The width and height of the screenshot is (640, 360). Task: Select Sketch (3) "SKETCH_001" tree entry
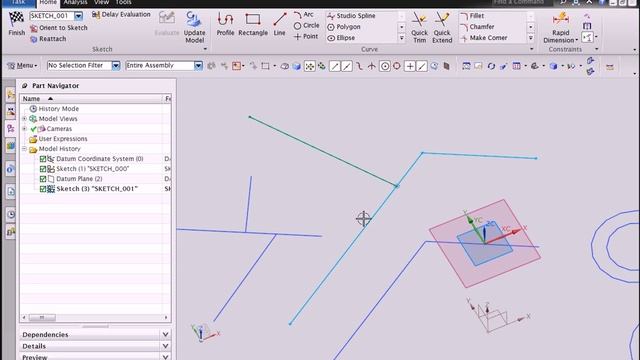(x=97, y=189)
